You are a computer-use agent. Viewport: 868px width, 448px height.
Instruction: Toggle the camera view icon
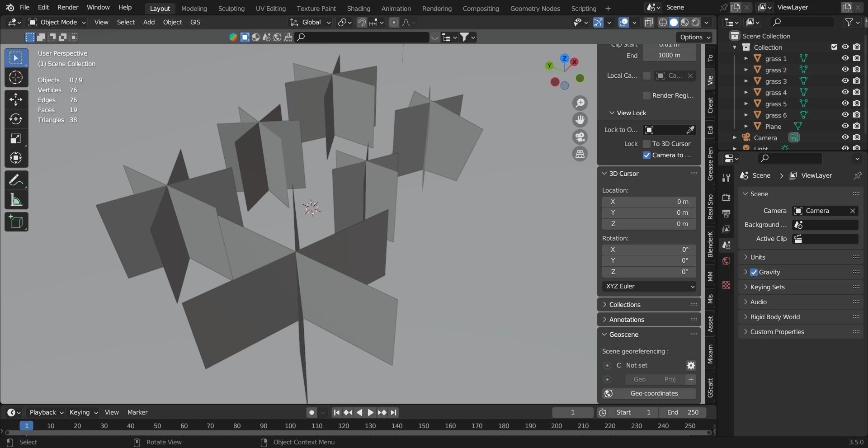pyautogui.click(x=580, y=137)
